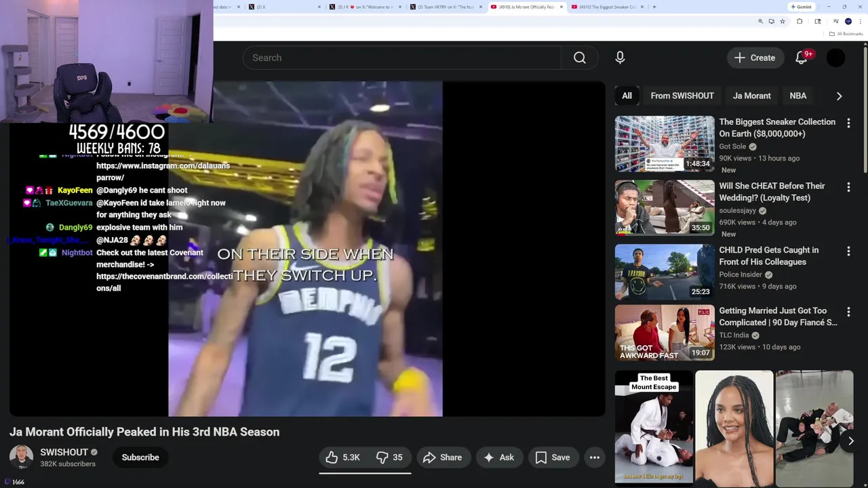Image resolution: width=868 pixels, height=488 pixels.
Task: Open Got Sole sneaker collection thumbnail
Action: (x=665, y=144)
